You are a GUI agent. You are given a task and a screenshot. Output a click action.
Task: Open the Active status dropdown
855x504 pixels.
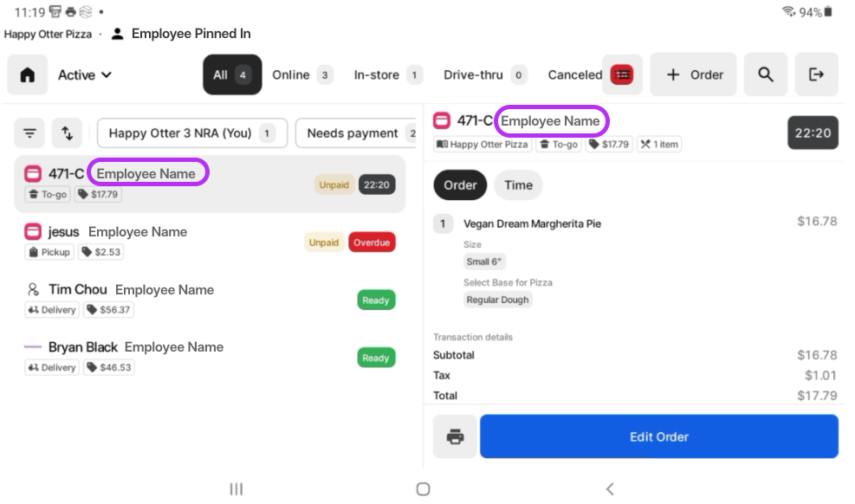(84, 74)
